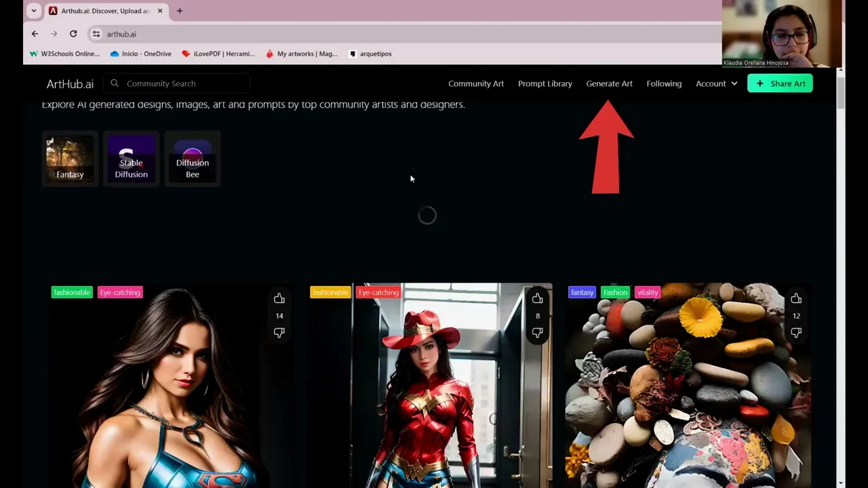Select the Diffusion Bee category tile
The height and width of the screenshot is (488, 868).
(x=193, y=159)
